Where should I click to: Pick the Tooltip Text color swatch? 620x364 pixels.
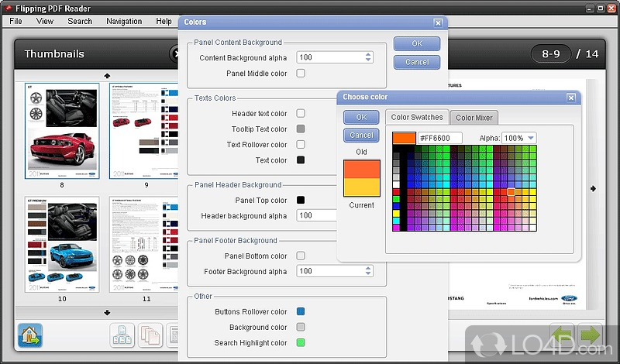pyautogui.click(x=301, y=129)
